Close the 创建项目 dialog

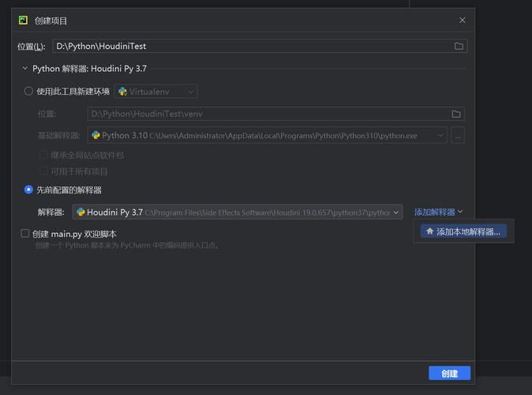click(462, 21)
